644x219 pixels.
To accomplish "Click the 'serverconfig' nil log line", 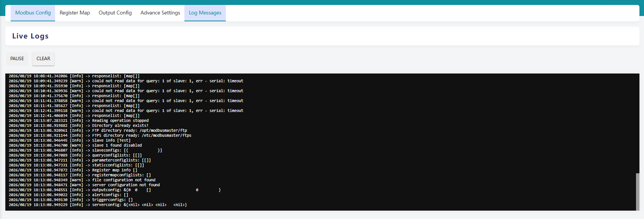I will pyautogui.click(x=98, y=205).
